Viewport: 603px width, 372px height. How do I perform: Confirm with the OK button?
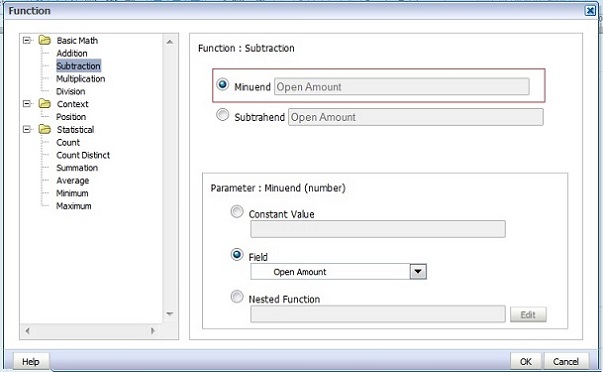[x=526, y=362]
